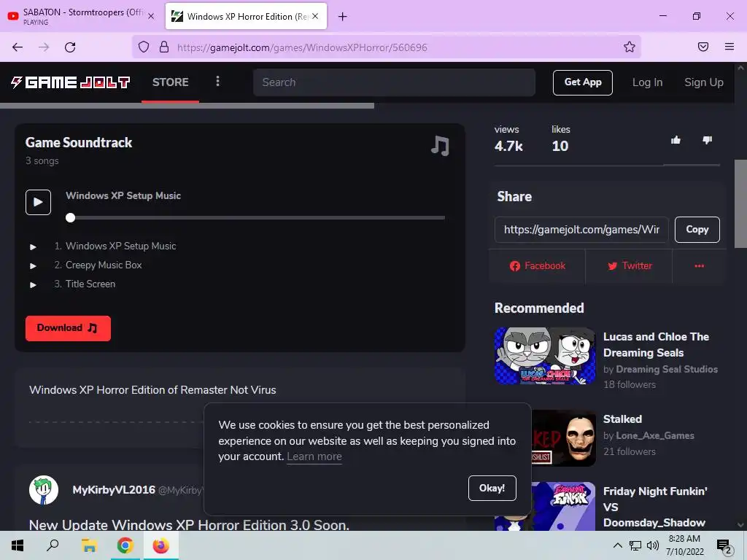Open File Explorer from taskbar
The image size is (747, 560).
tap(89, 545)
